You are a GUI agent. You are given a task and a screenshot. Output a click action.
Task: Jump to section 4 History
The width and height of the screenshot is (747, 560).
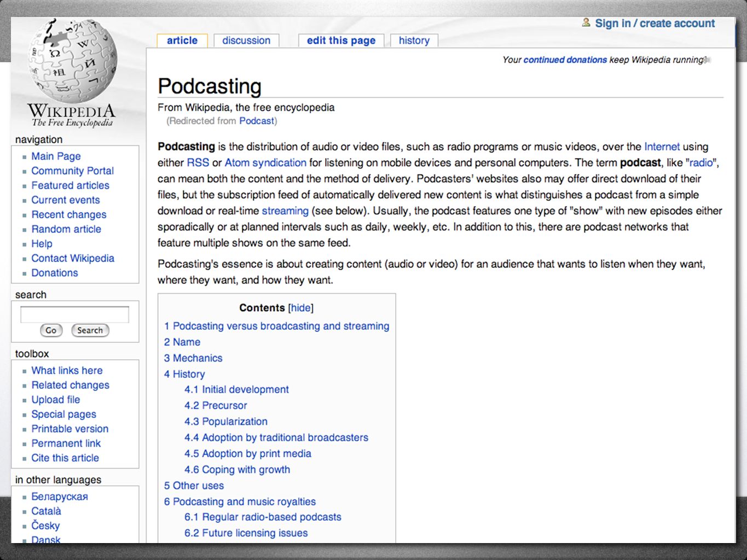point(184,374)
